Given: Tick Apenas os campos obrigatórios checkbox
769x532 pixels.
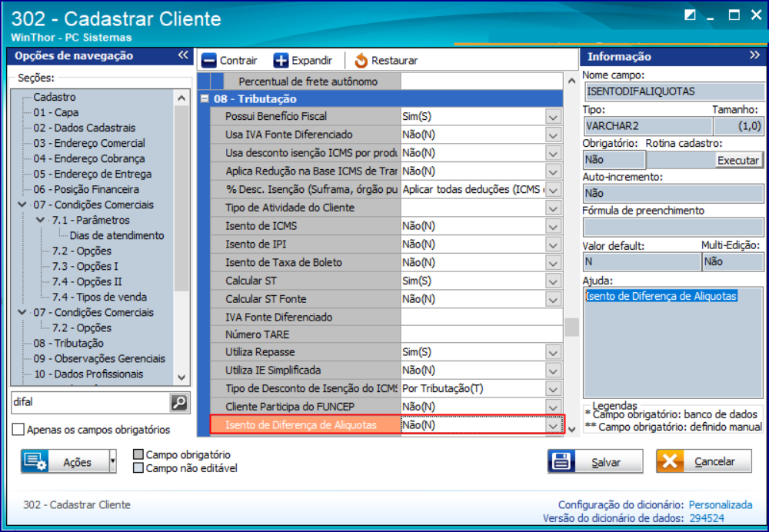Looking at the screenshot, I should (18, 430).
